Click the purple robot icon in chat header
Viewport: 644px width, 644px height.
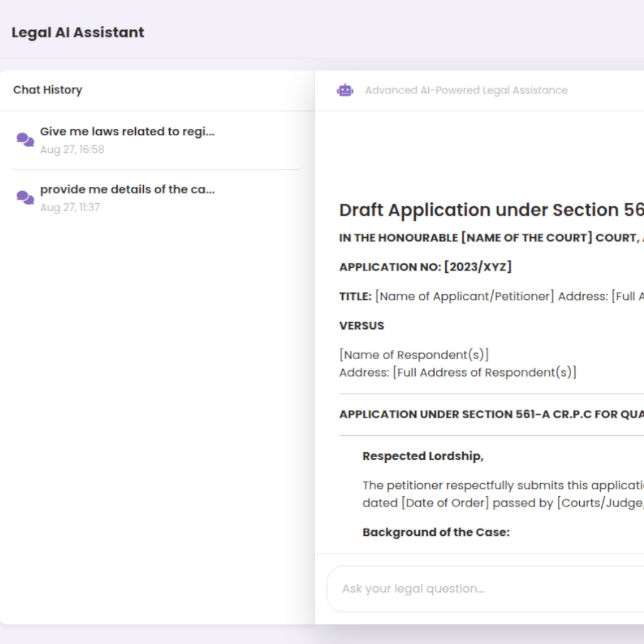345,91
